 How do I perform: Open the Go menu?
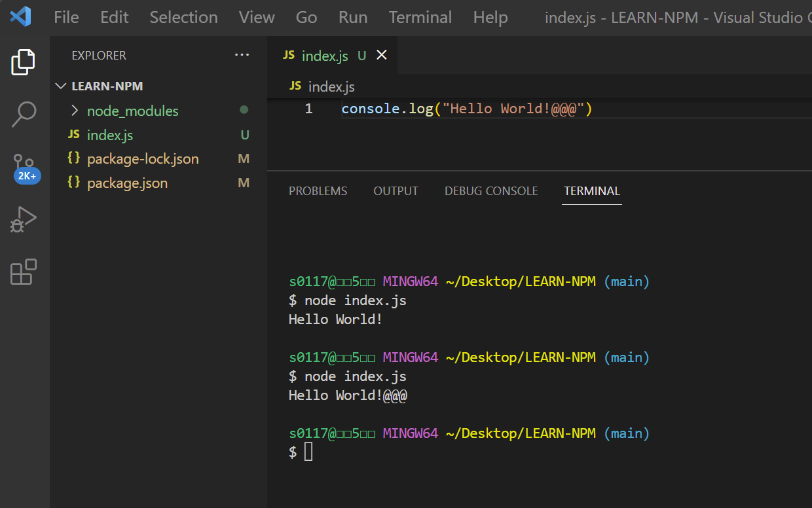[x=306, y=17]
